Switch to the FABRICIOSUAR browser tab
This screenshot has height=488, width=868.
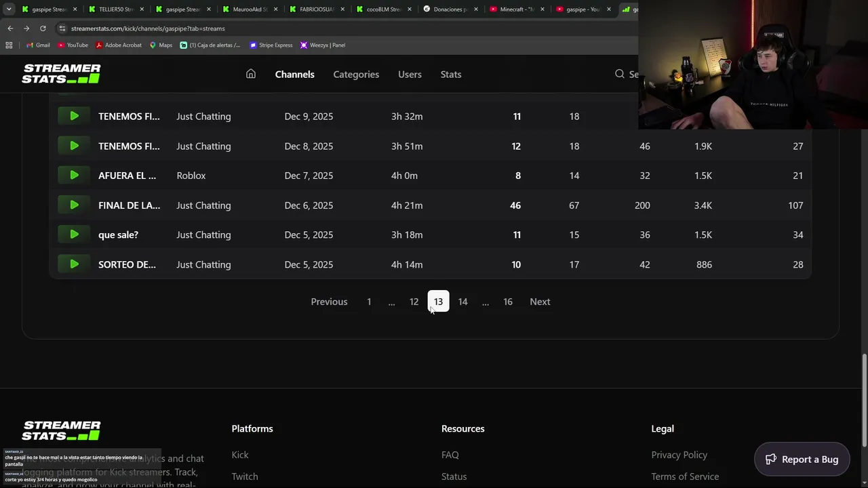click(316, 9)
